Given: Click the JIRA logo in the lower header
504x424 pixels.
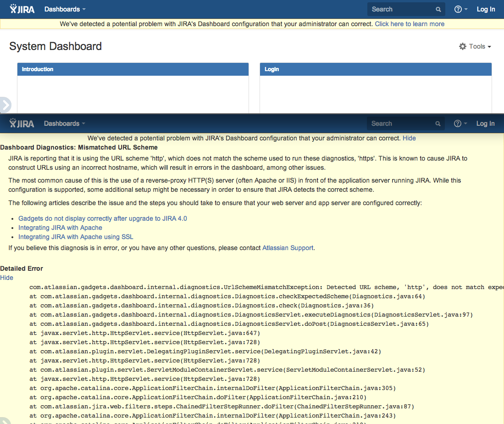Looking at the screenshot, I should click(x=22, y=123).
